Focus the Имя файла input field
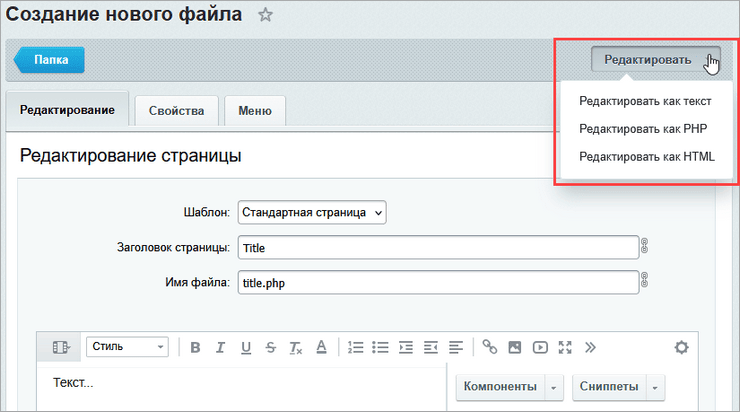The image size is (740, 412). point(438,282)
